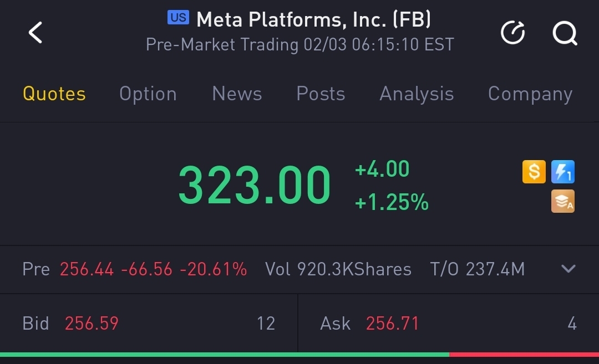Click the pre-market price 256.44
This screenshot has width=599, height=364.
[x=87, y=270]
